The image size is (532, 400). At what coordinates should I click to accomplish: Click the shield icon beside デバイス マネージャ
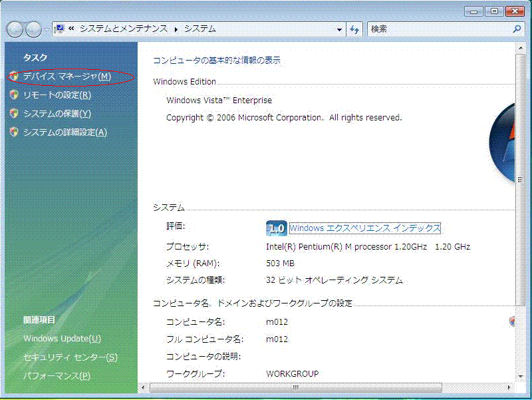[14, 77]
